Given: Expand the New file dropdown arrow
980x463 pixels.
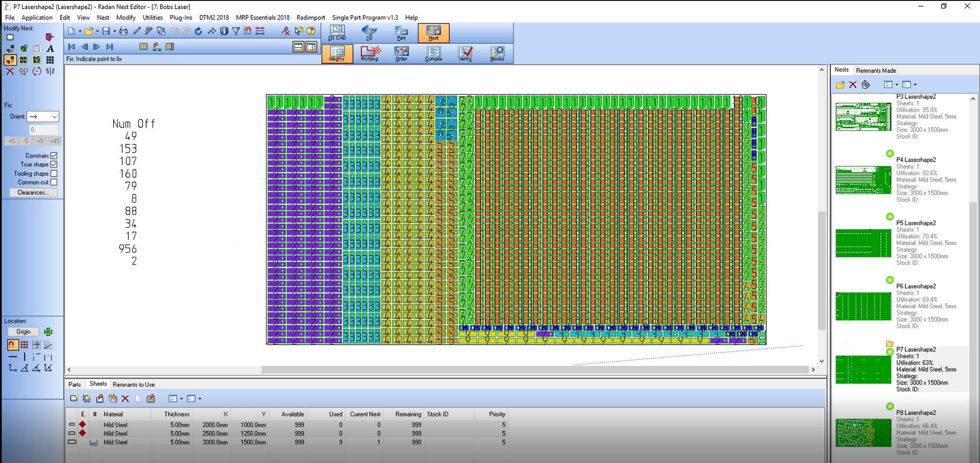Looking at the screenshot, I should [x=80, y=31].
